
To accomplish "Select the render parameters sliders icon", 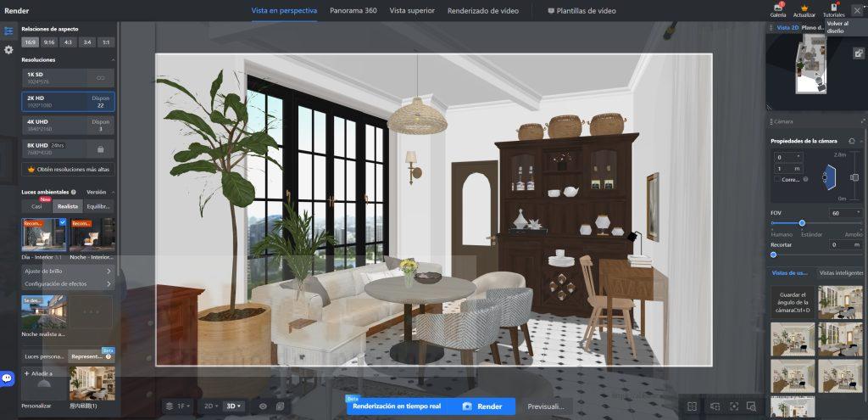I will (8, 31).
